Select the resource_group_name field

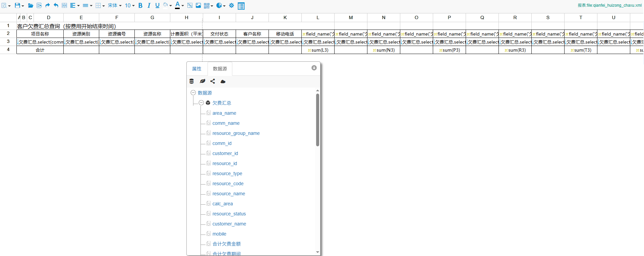tap(236, 133)
